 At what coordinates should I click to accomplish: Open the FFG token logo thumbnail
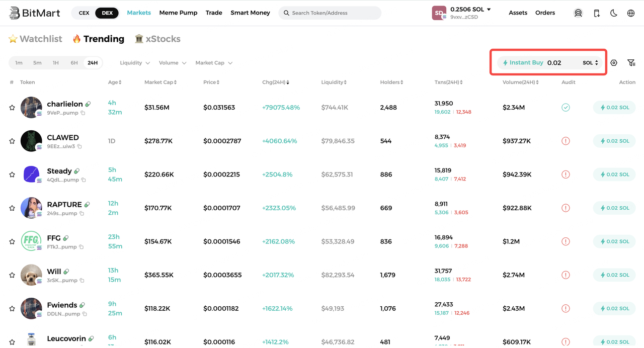(x=31, y=241)
